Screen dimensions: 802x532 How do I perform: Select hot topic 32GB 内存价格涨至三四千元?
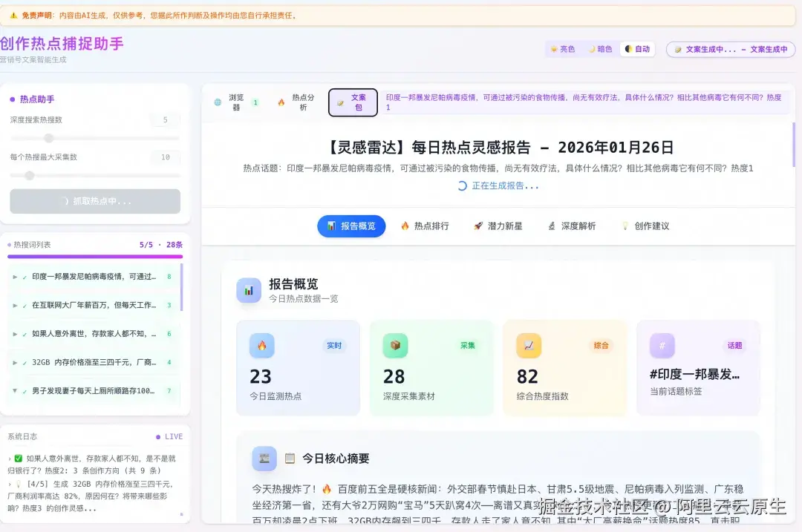(94, 362)
